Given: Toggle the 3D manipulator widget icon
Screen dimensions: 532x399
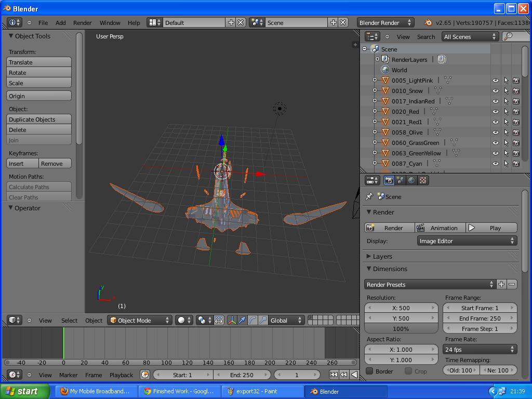Looking at the screenshot, I should (x=232, y=320).
